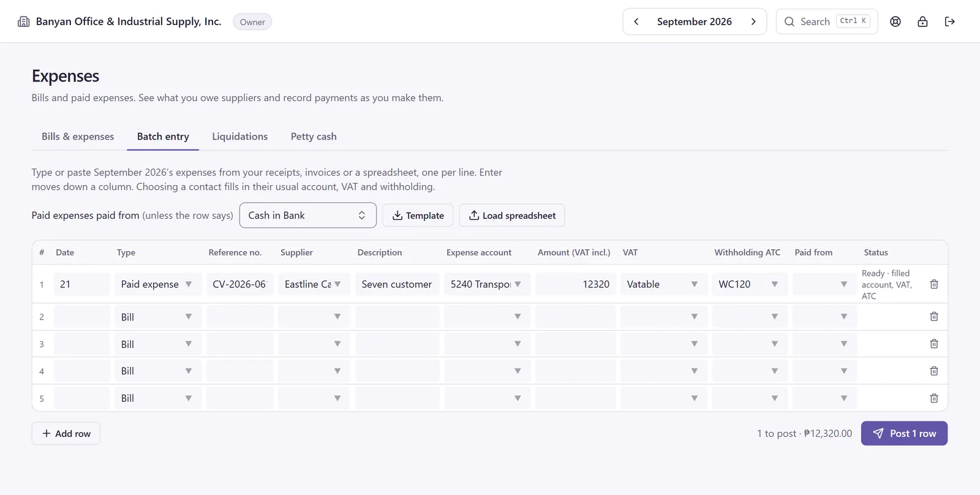The height and width of the screenshot is (495, 980).
Task: Click row 3 amount field
Action: click(576, 344)
